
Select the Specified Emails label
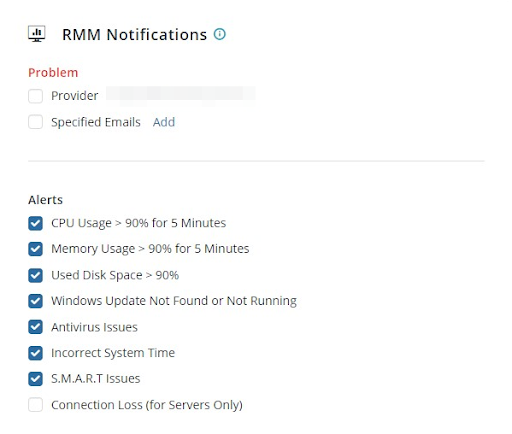click(96, 122)
